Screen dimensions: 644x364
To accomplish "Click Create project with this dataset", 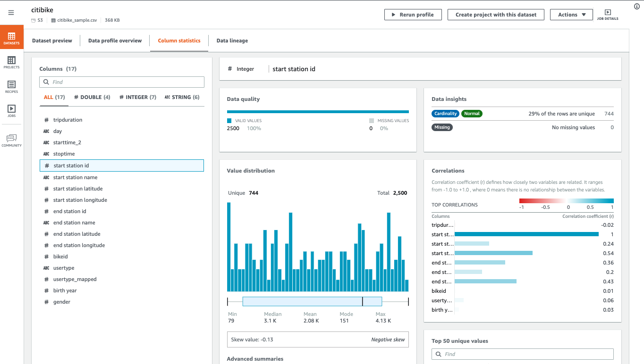I will (495, 15).
